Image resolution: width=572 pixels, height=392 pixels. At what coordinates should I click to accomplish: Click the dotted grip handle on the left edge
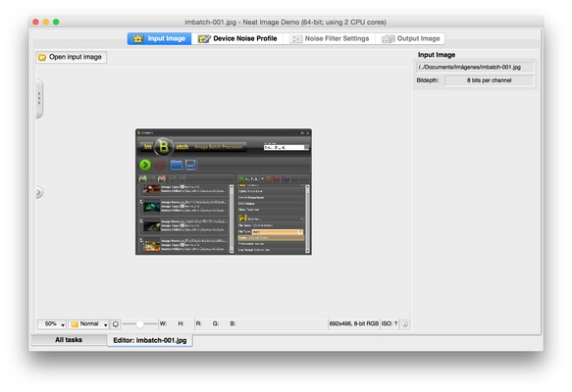click(39, 98)
